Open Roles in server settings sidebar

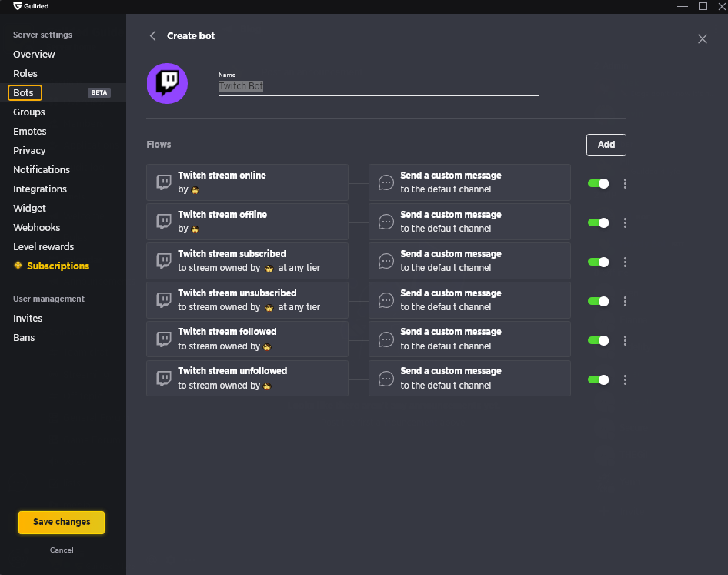tap(25, 74)
